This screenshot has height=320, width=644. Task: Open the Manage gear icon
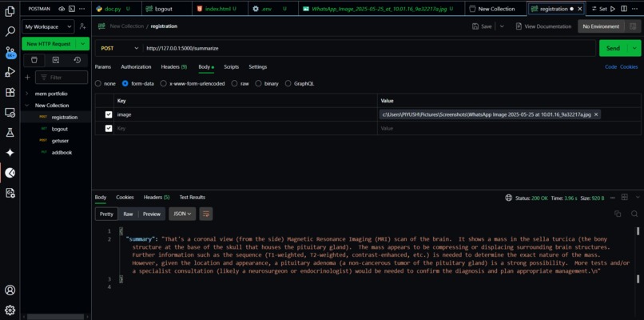coord(10,310)
